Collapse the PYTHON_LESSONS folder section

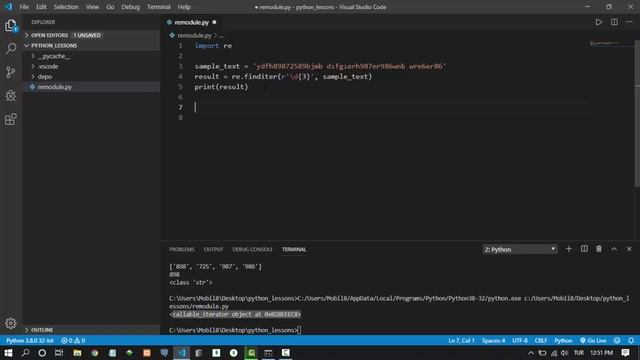(x=91, y=45)
